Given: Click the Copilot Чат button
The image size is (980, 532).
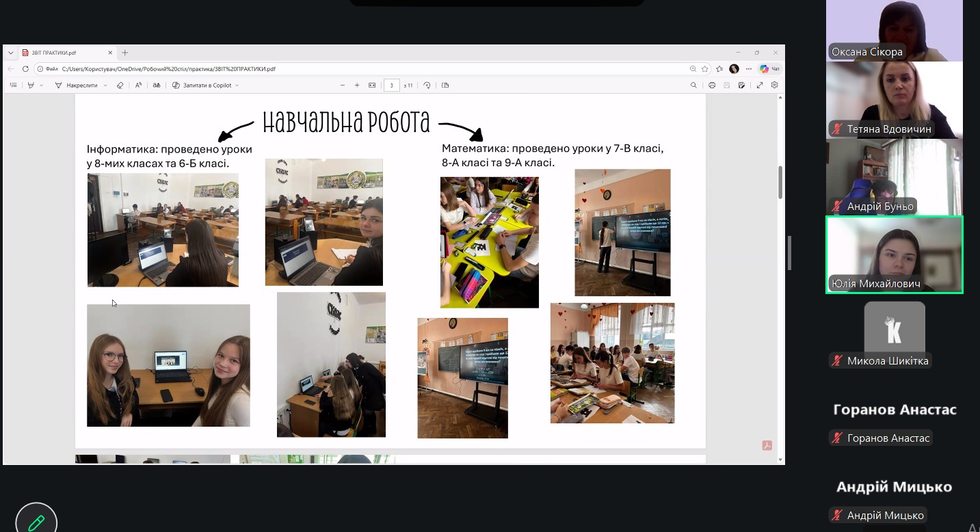Looking at the screenshot, I should pos(769,69).
